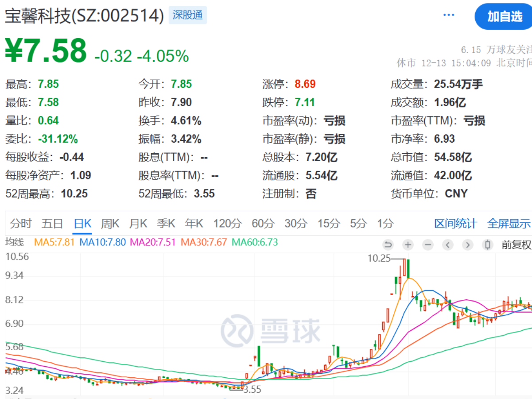
Task: Click the 成交量 value 25.54万手
Action: coord(458,84)
